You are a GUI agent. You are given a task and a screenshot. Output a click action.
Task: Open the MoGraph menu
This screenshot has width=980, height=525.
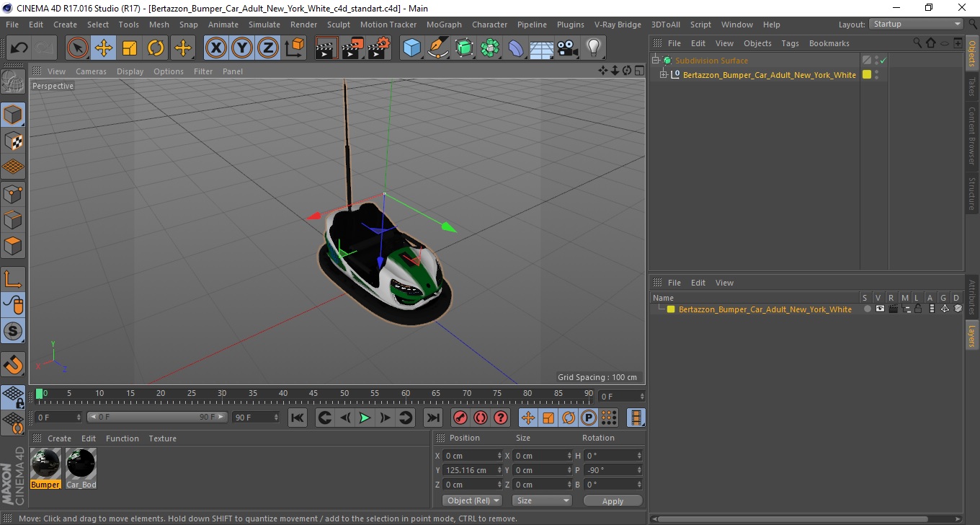coord(444,25)
